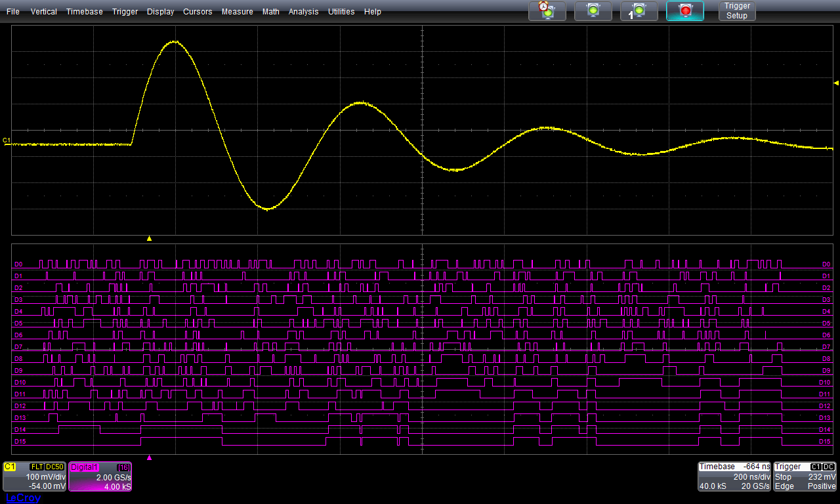Expand the Analysis menu

pos(303,12)
